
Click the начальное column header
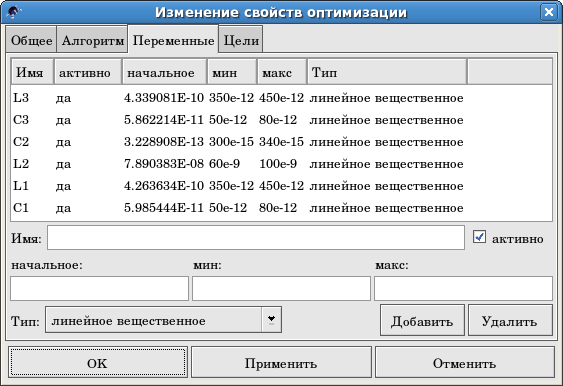pyautogui.click(x=164, y=72)
